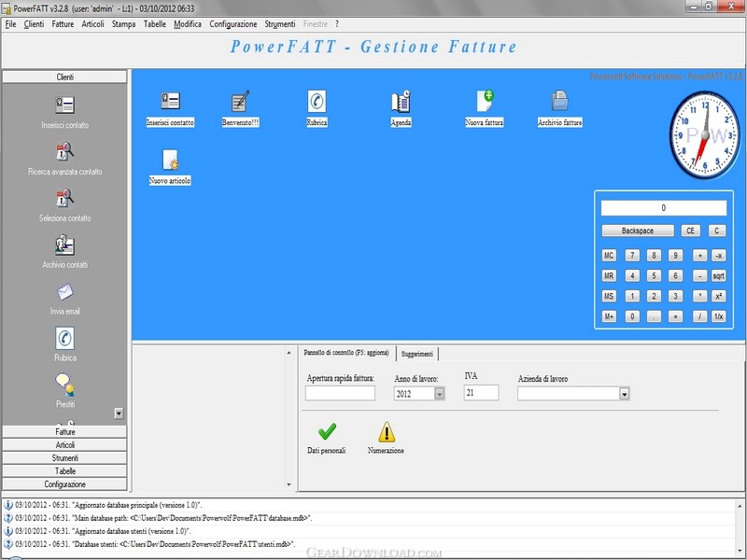Open the Configurazione menu in menu bar
747x560 pixels.
coord(233,24)
